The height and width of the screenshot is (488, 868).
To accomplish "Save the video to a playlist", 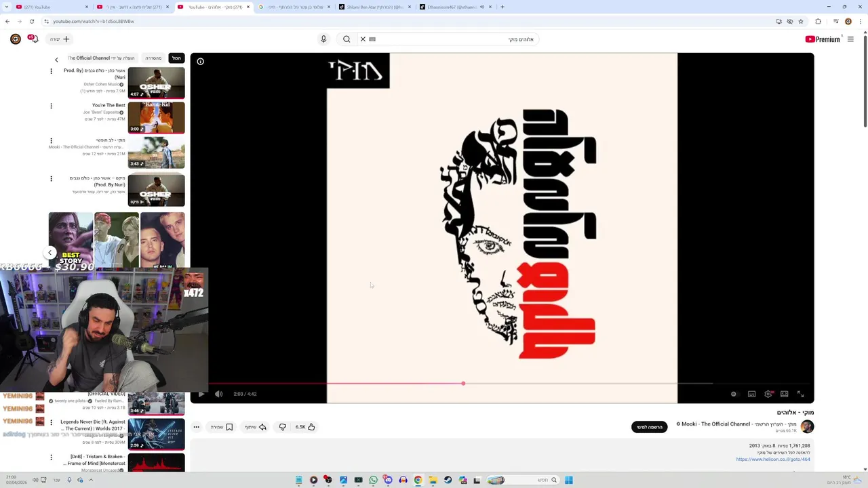I will coord(222,427).
